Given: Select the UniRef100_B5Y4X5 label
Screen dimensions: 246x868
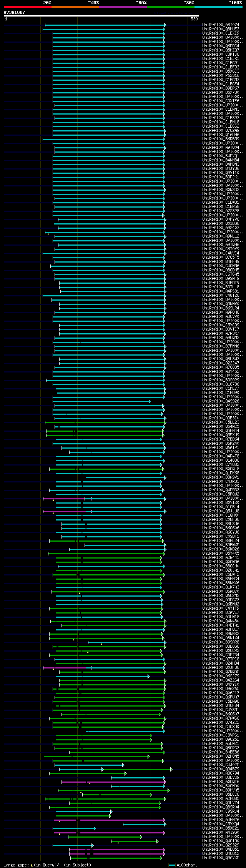Looking at the screenshot, I should (x=221, y=553).
